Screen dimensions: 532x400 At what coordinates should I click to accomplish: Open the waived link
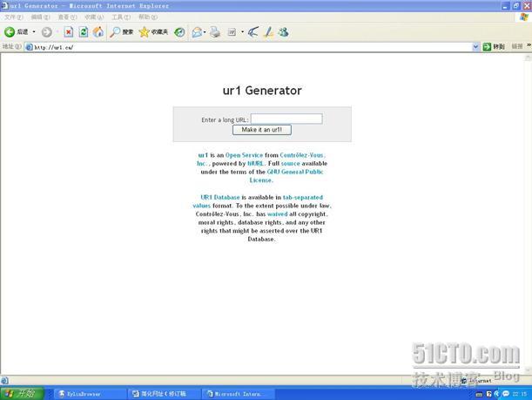click(x=277, y=214)
